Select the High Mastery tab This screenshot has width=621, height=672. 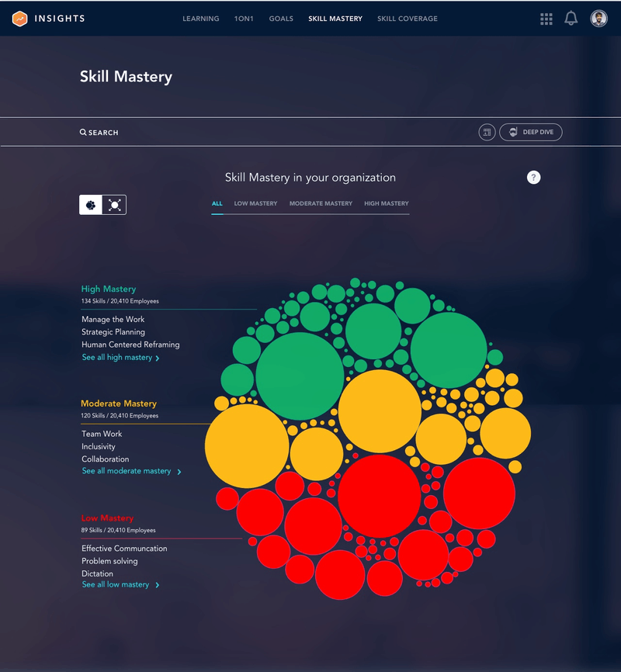point(387,203)
